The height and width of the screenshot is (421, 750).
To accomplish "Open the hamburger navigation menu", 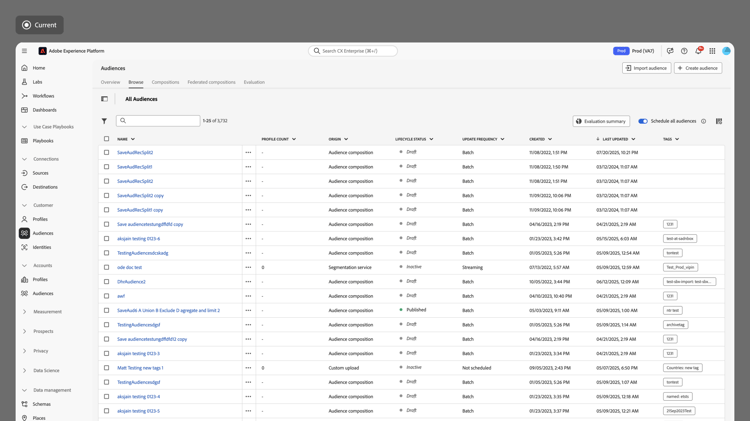I will tap(24, 51).
